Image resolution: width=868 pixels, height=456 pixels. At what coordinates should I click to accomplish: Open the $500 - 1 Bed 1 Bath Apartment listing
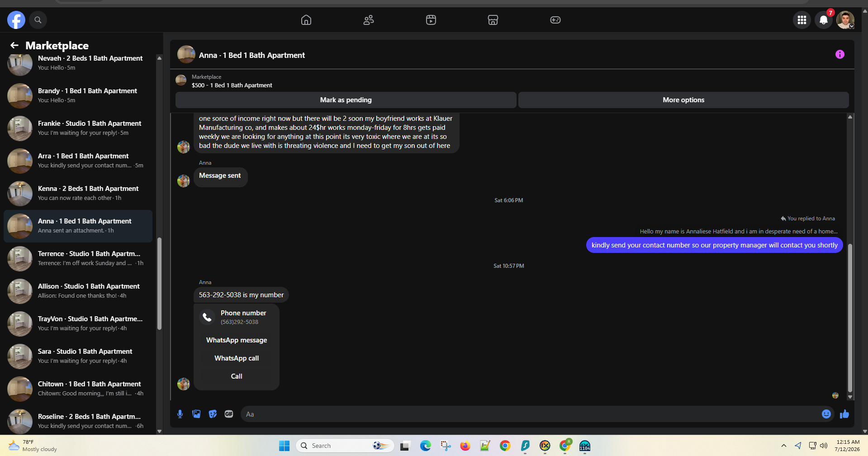232,85
